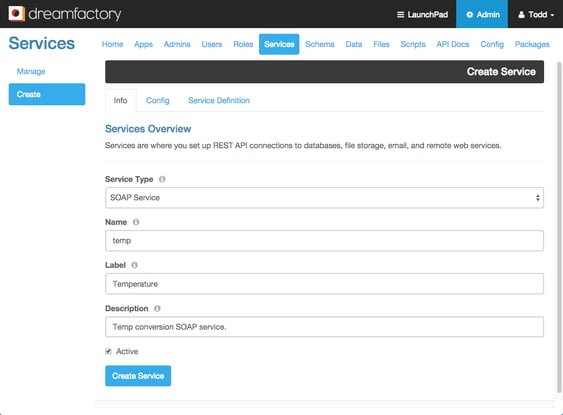Screen dimensions: 563x415
Task: Click the info icon beside Name
Action: coord(136,222)
